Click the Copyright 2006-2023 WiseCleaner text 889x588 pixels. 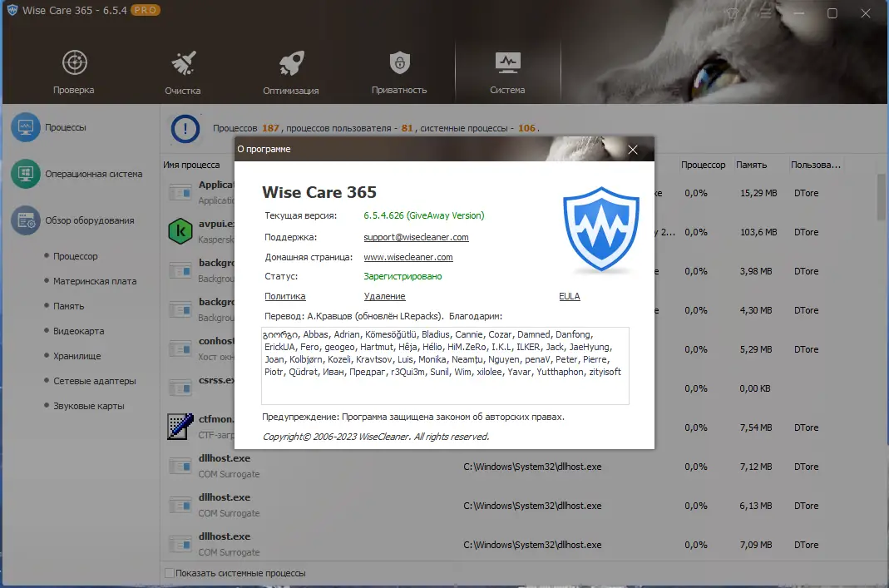click(375, 437)
